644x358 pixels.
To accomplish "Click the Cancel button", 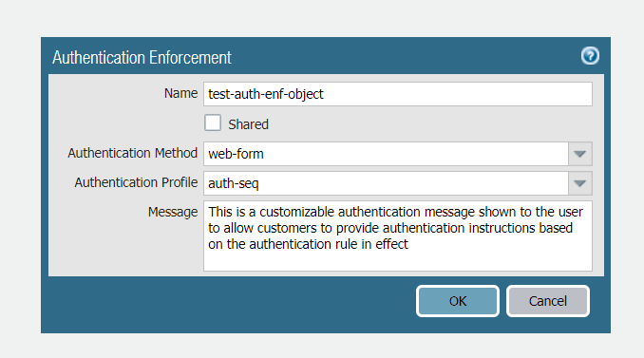I will point(548,301).
